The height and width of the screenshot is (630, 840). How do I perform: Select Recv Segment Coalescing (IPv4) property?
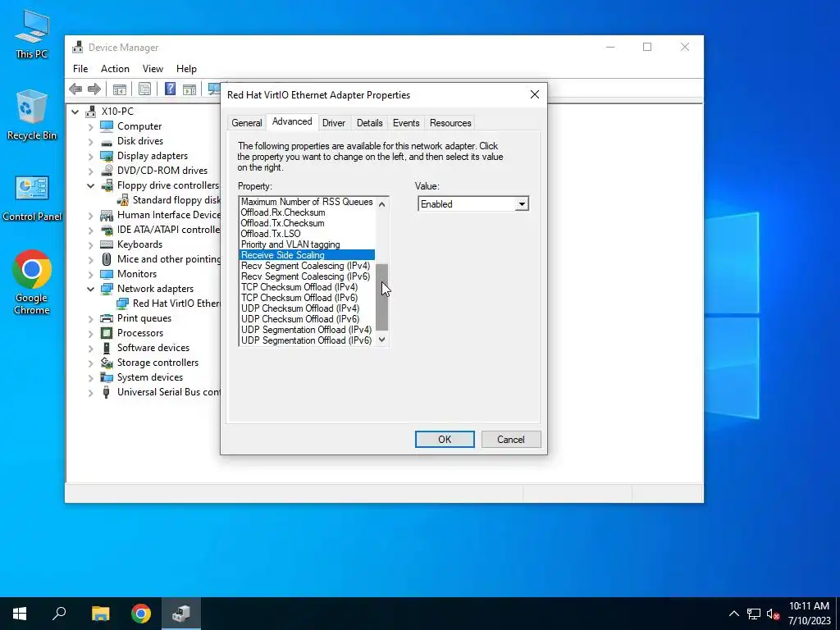(307, 267)
